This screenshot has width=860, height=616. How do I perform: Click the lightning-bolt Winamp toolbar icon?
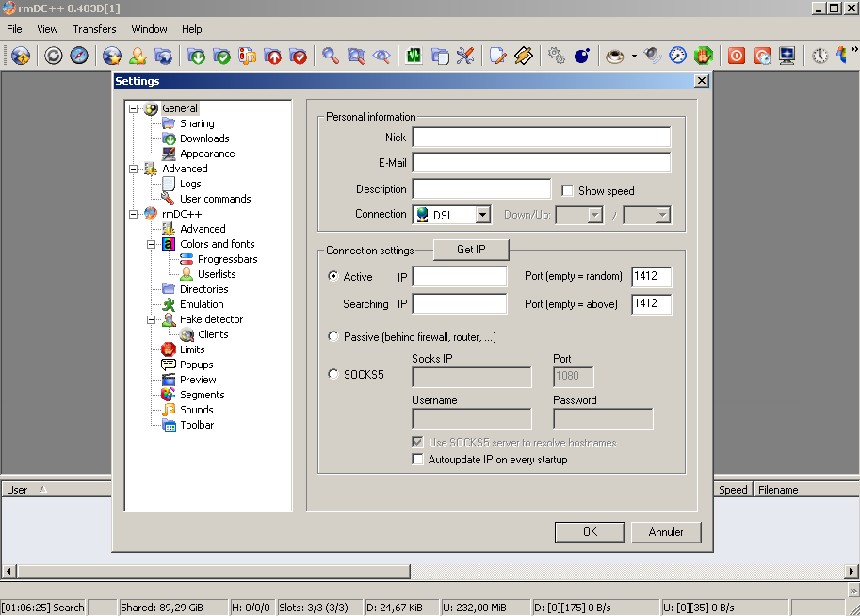524,56
